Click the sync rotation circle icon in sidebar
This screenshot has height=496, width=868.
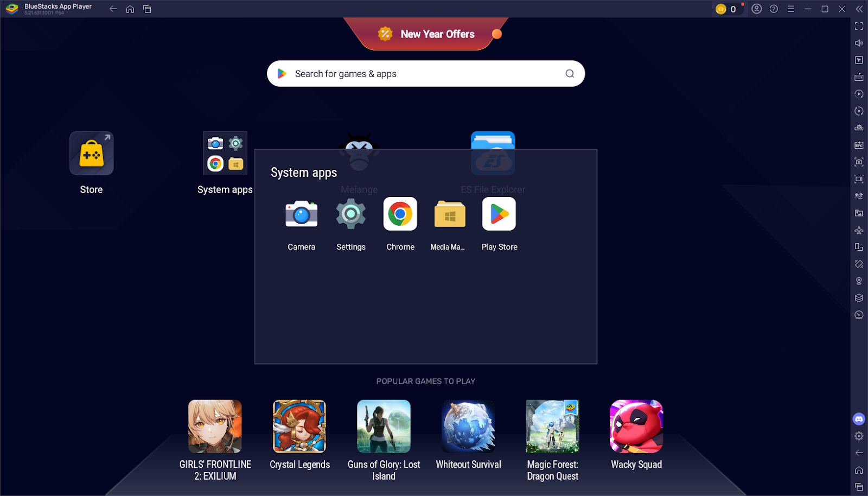[859, 111]
